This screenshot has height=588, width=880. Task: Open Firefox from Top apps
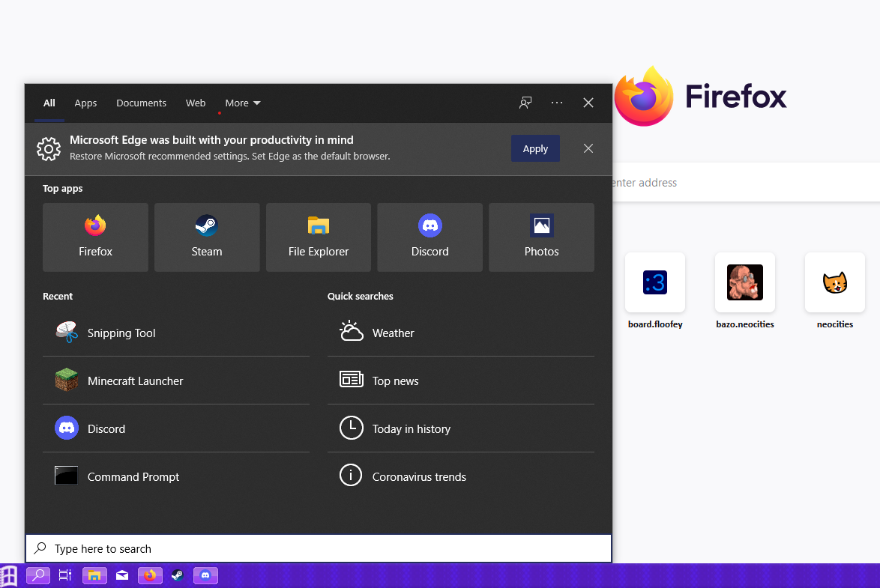pos(95,237)
